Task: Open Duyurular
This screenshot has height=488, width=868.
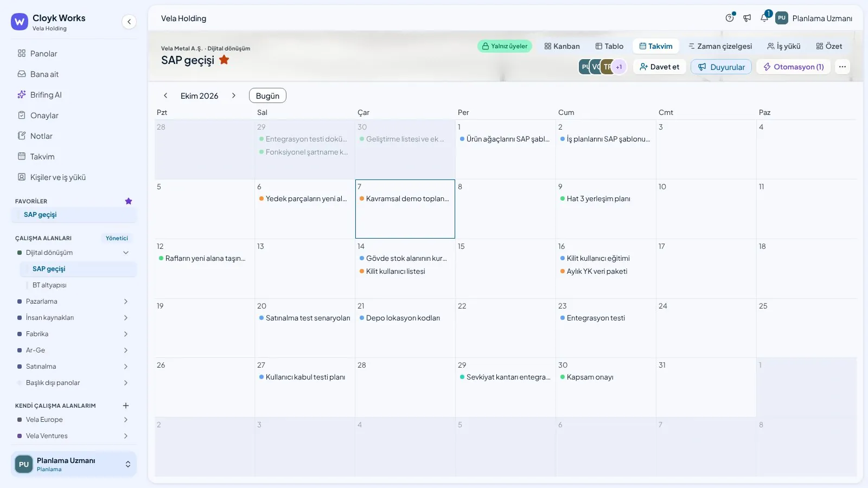Action: (721, 67)
